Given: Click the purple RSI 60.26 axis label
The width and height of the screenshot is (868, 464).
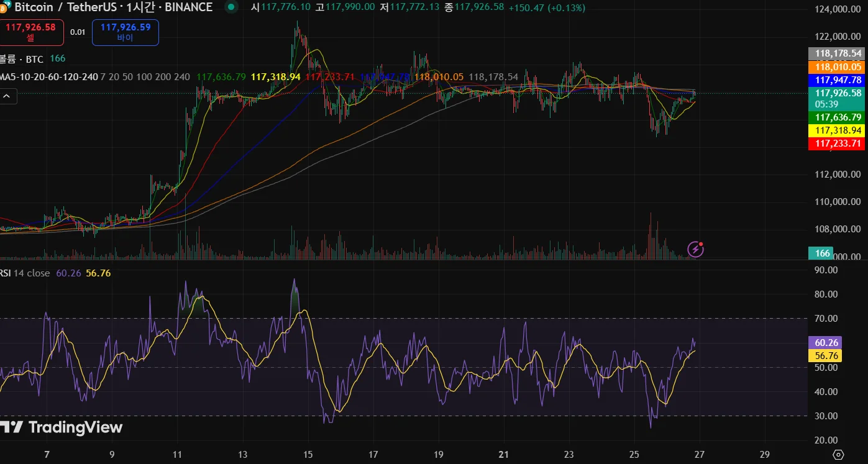Looking at the screenshot, I should [825, 343].
